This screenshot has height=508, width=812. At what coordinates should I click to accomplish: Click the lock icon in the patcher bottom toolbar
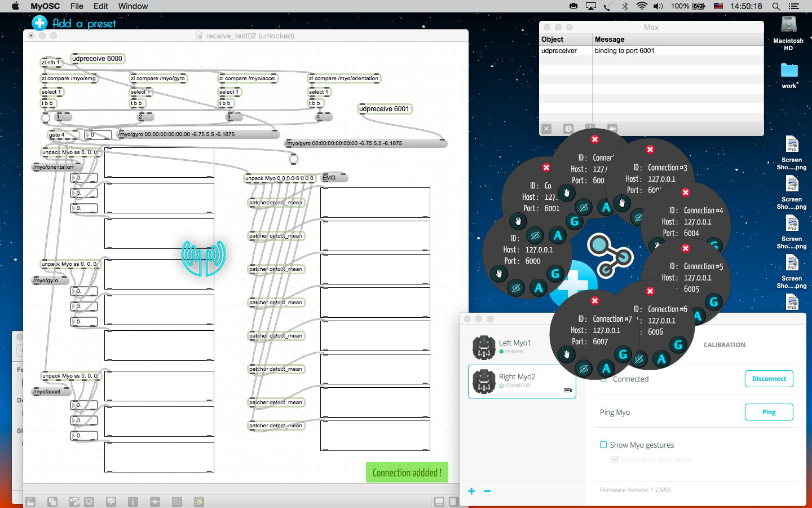click(30, 501)
